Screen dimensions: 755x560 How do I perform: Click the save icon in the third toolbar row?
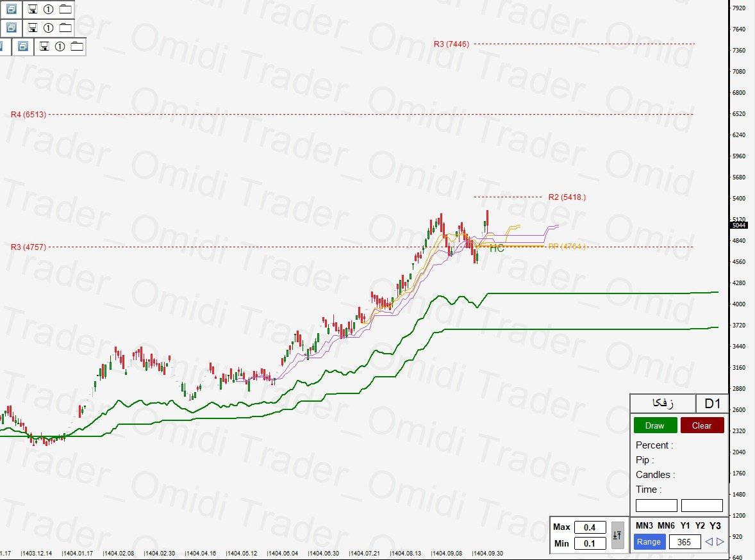[x=44, y=46]
